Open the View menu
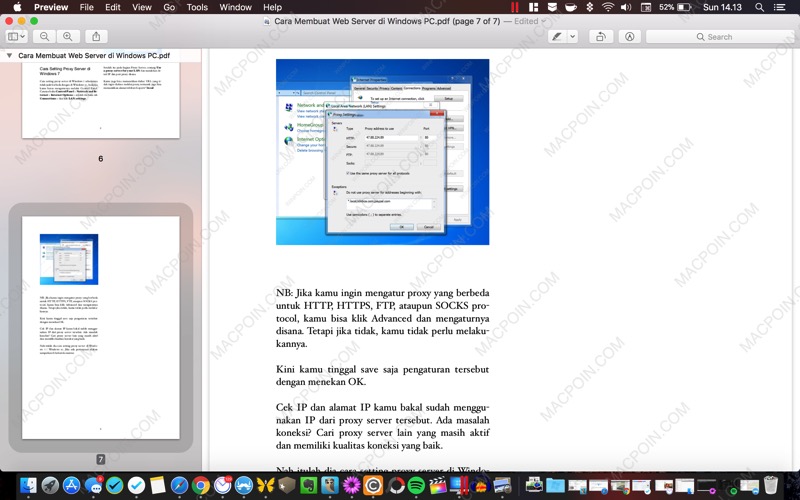 142,7
